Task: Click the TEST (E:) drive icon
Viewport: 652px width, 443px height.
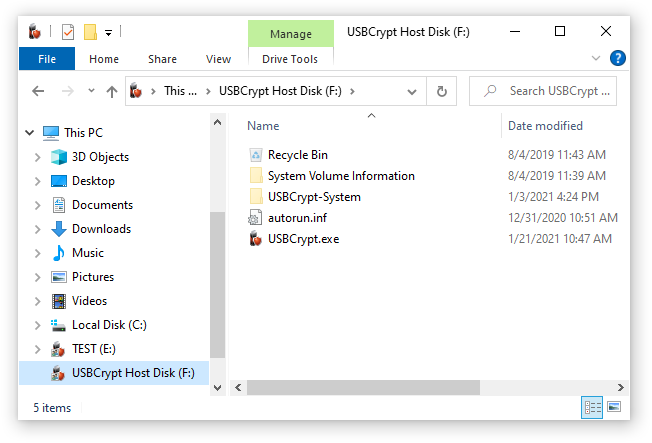Action: pos(58,349)
